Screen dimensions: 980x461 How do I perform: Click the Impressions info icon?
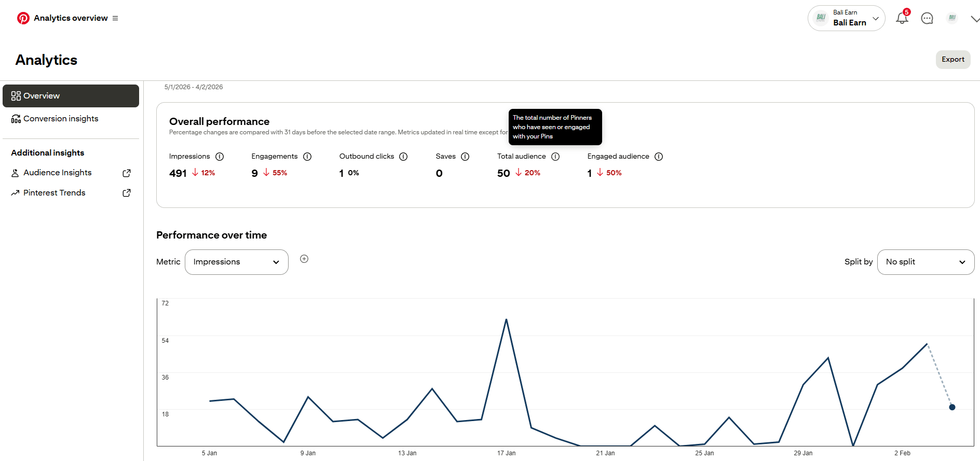(220, 157)
